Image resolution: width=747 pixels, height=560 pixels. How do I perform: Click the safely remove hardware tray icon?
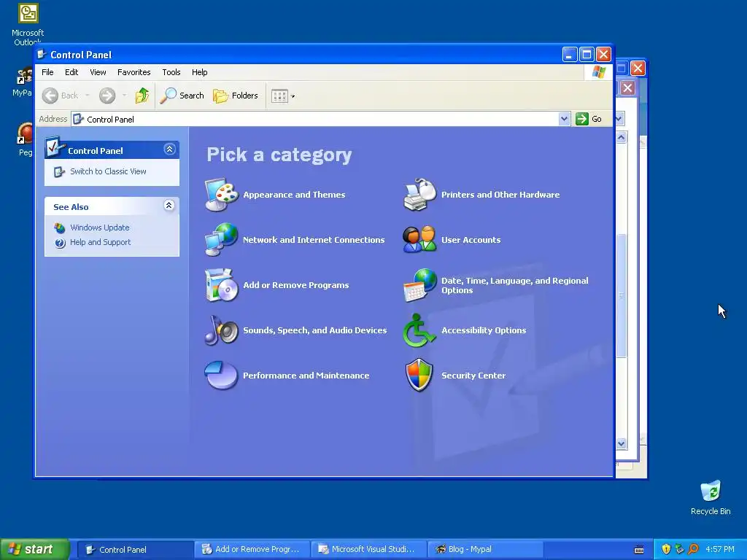pos(680,549)
